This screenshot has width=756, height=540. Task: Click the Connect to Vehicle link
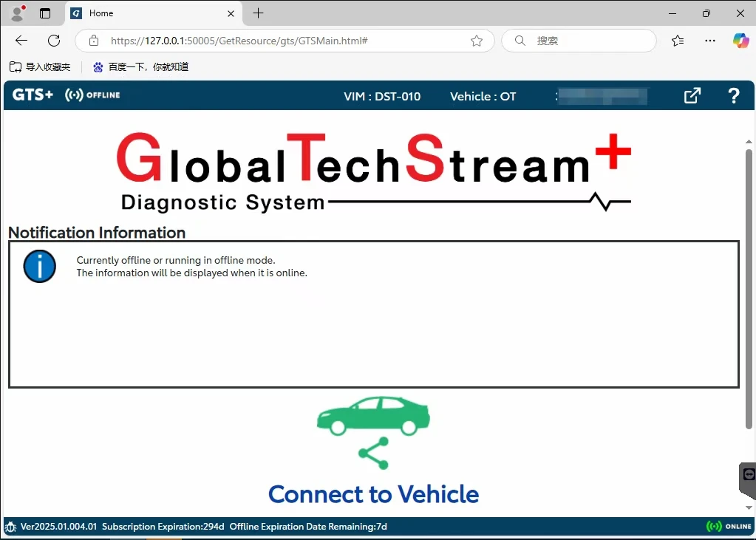[x=373, y=493]
